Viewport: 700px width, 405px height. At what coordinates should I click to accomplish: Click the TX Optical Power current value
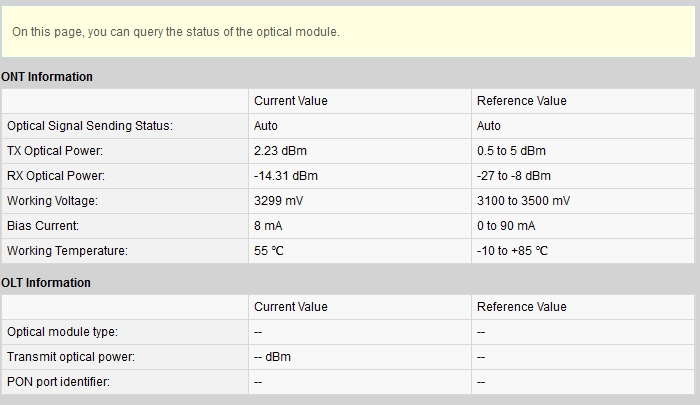coord(280,151)
